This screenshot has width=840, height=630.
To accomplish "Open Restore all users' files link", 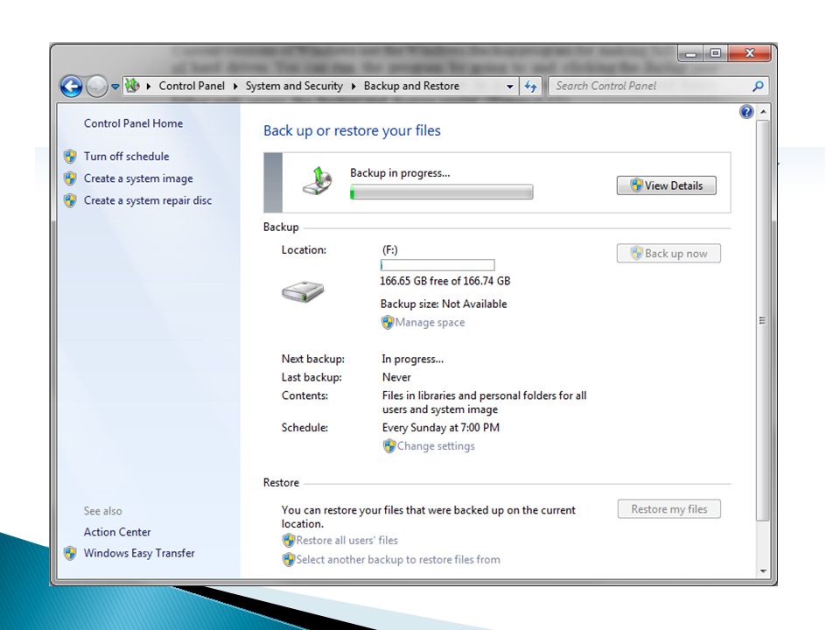I will click(x=347, y=540).
